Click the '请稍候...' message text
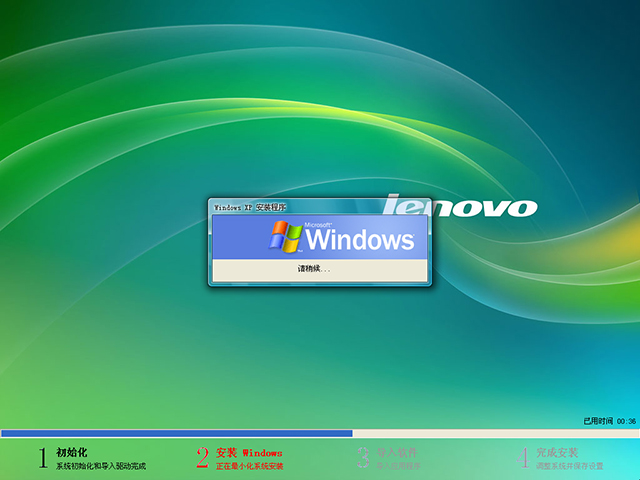 [x=313, y=269]
